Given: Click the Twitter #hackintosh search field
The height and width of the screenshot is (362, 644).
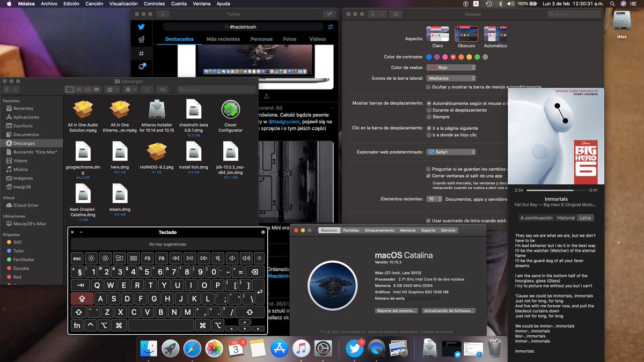Looking at the screenshot, I should coord(244,27).
